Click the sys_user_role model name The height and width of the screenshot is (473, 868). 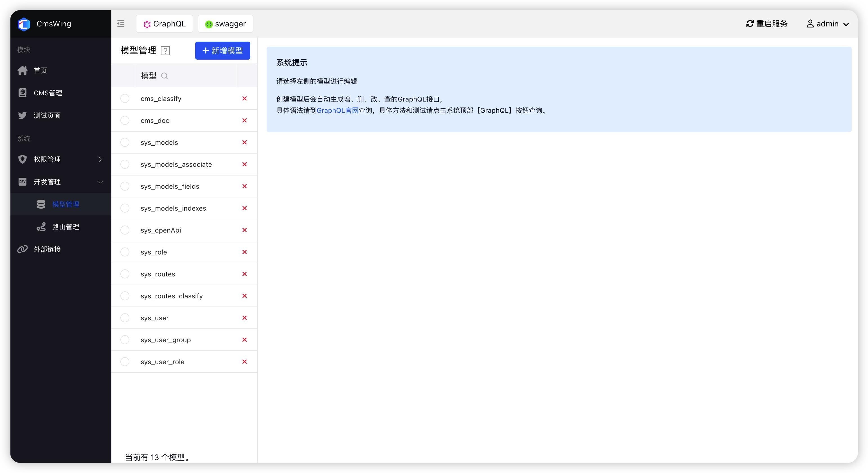tap(162, 362)
